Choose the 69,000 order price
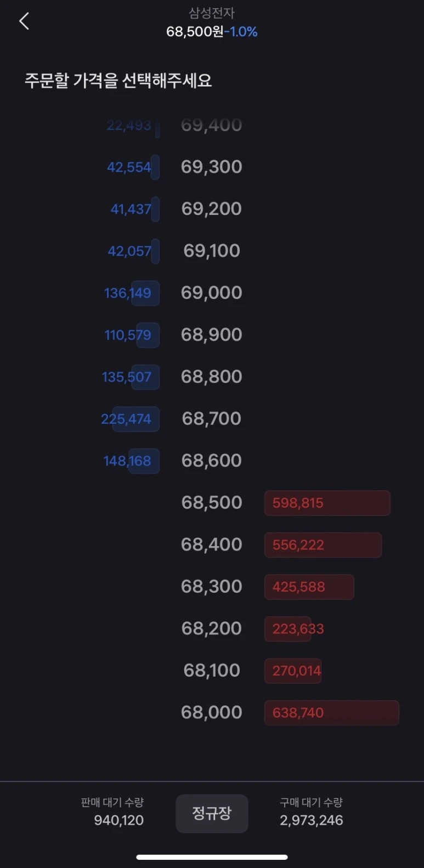 [x=212, y=292]
